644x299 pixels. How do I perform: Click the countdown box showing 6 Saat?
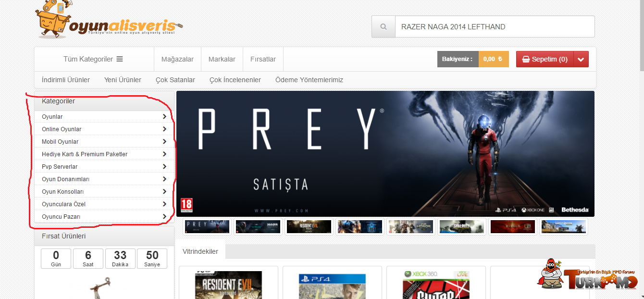88,258
